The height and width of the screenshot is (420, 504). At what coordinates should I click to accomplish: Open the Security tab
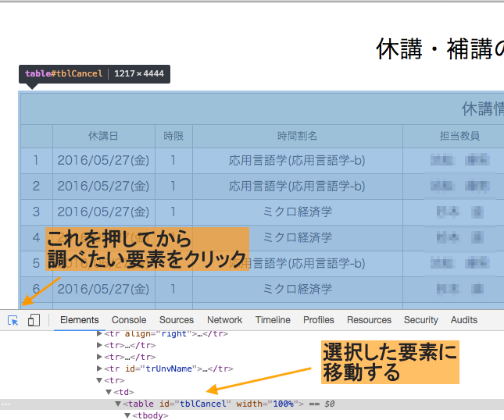420,320
